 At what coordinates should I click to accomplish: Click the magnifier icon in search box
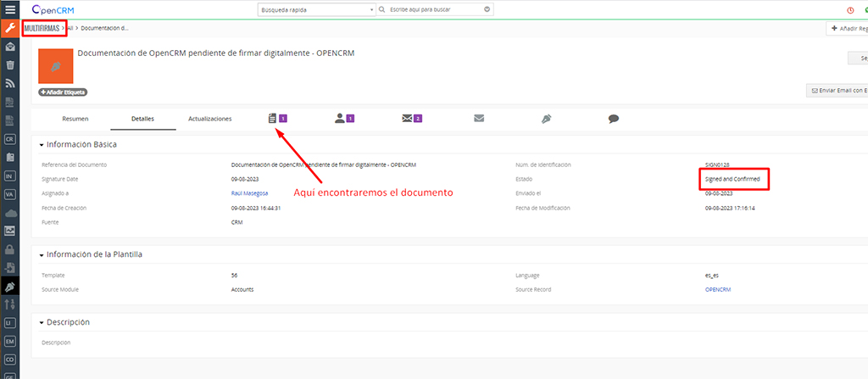382,9
